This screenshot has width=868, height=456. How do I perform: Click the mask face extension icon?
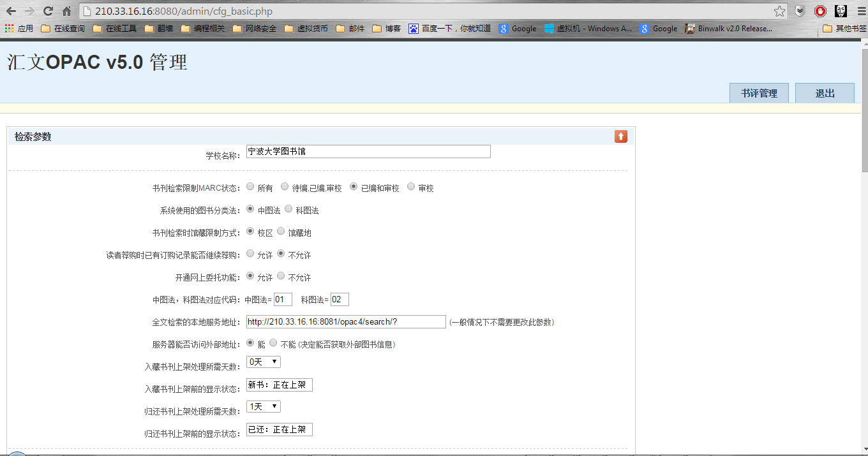click(x=841, y=11)
